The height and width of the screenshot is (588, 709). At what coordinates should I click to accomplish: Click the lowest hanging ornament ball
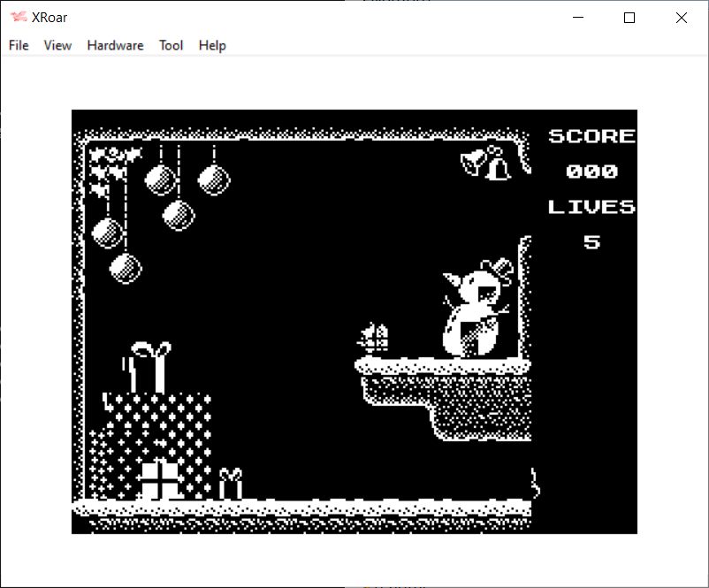126,266
